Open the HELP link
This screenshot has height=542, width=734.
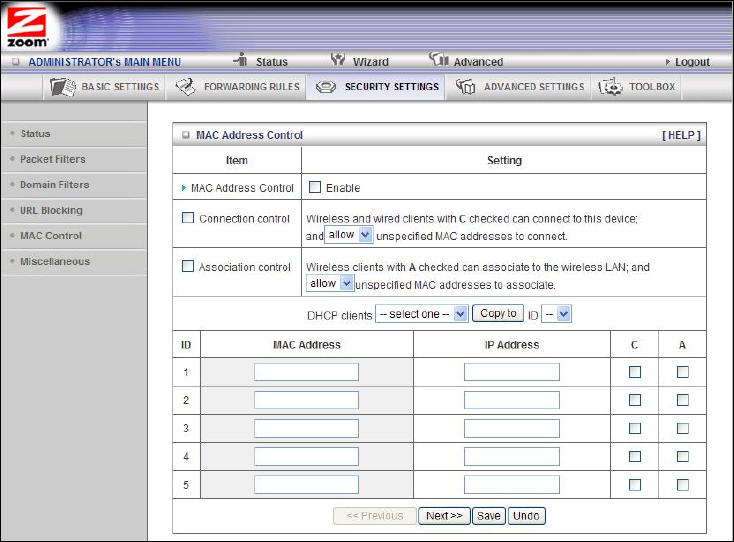681,135
